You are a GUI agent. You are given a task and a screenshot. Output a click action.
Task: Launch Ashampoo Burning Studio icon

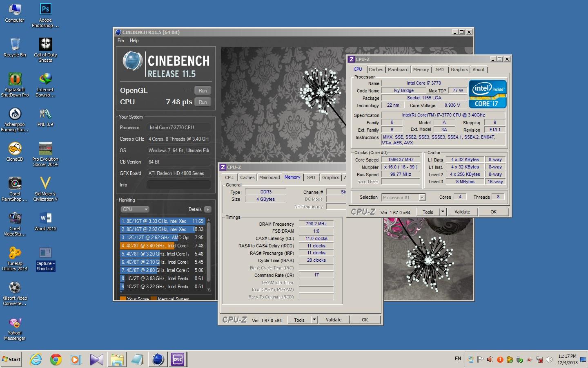[x=15, y=119]
